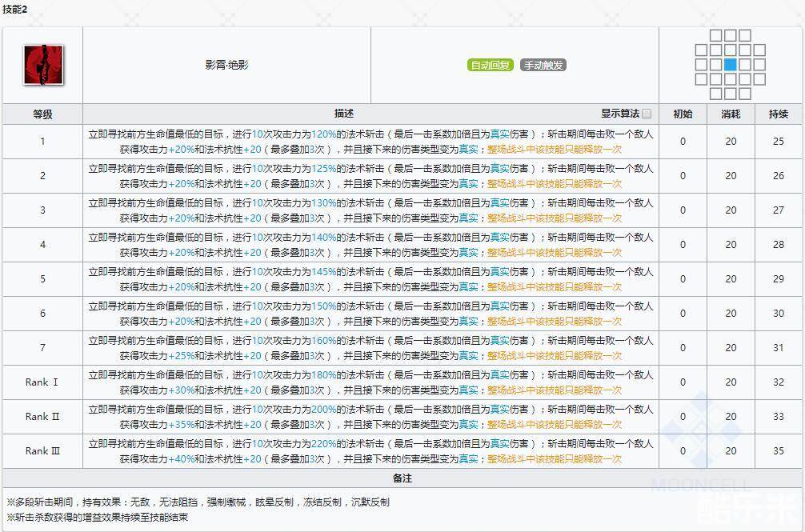Click the 等级 column header
805x532 pixels.
tap(42, 114)
